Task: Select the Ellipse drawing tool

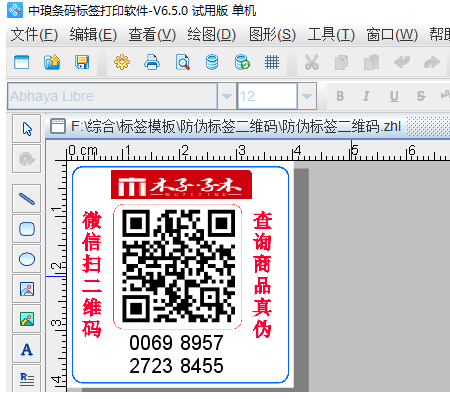Action: coord(27,259)
